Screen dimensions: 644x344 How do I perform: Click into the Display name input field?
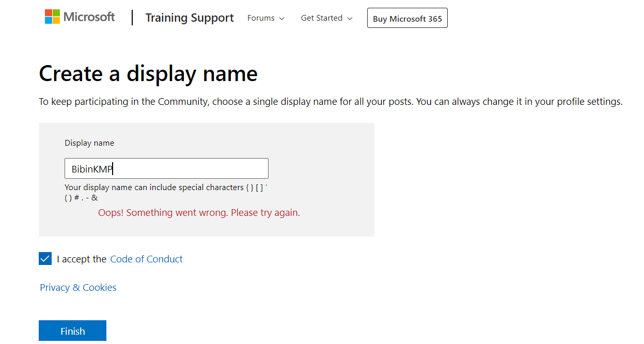[x=166, y=168]
